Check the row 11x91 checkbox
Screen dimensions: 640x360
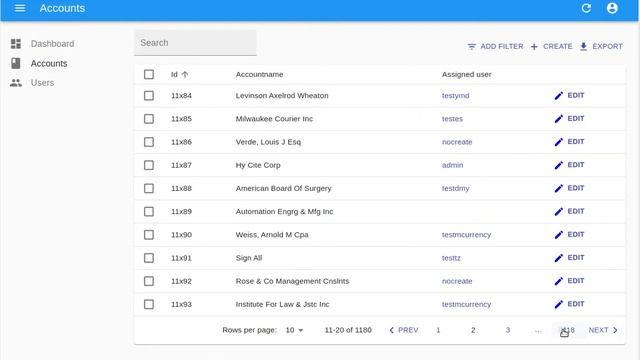(149, 258)
